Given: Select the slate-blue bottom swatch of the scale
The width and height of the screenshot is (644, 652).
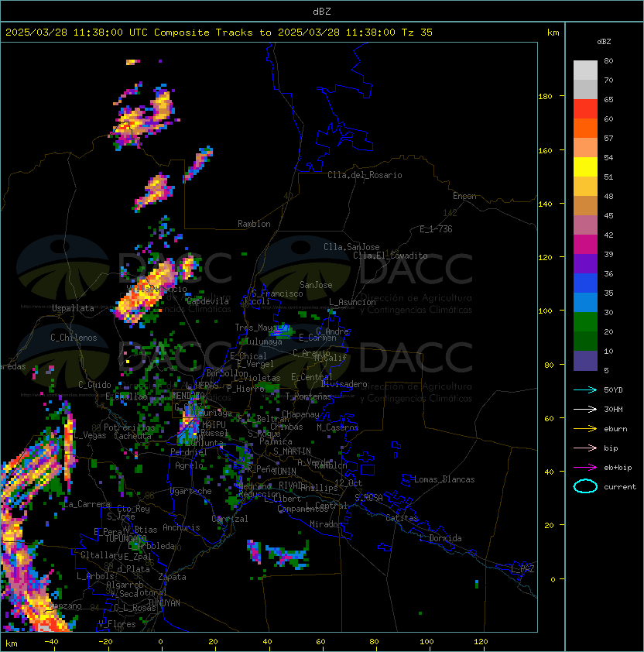Looking at the screenshot, I should (585, 361).
